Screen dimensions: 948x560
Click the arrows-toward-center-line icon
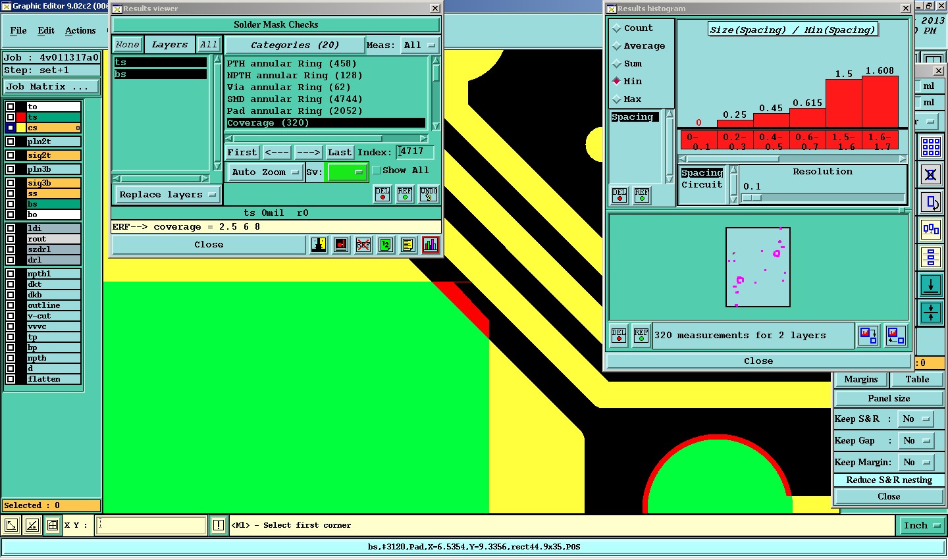click(x=931, y=312)
